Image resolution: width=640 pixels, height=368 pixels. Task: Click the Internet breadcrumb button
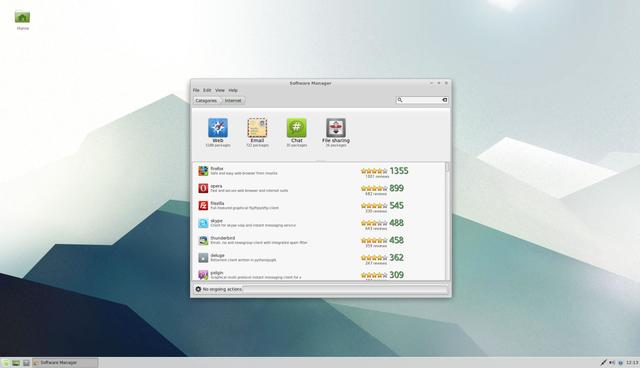point(233,100)
